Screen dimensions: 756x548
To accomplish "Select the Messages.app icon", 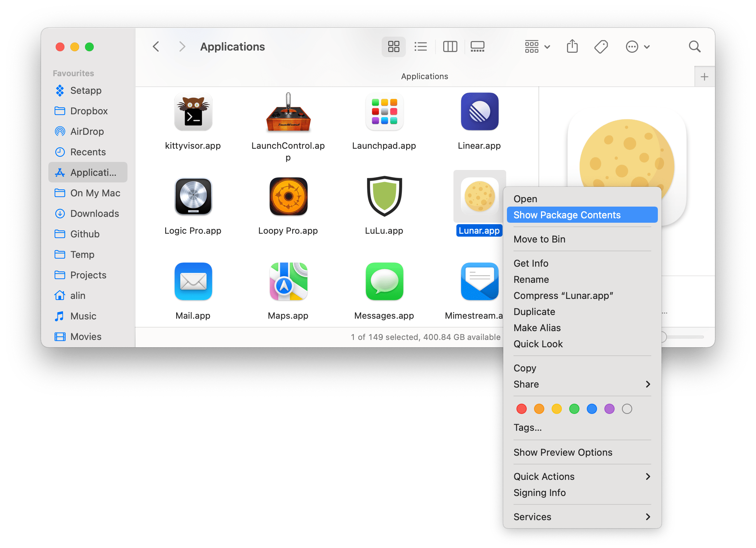I will click(x=384, y=282).
